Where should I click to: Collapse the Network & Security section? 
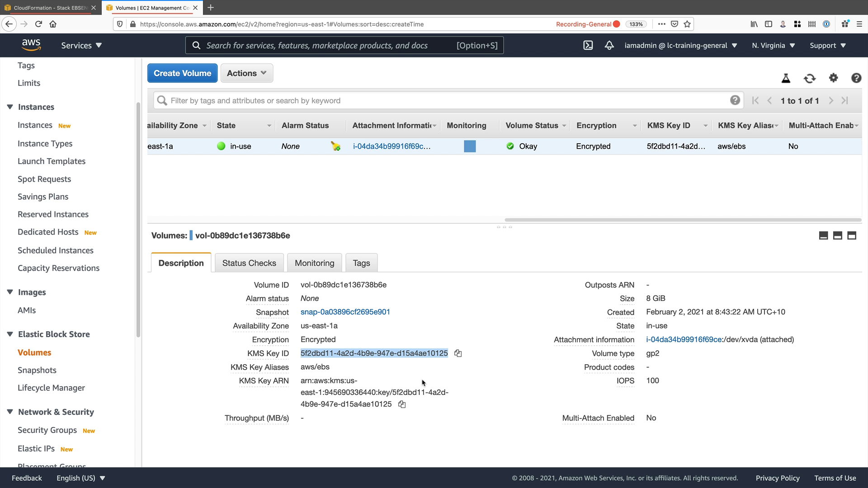(x=10, y=412)
